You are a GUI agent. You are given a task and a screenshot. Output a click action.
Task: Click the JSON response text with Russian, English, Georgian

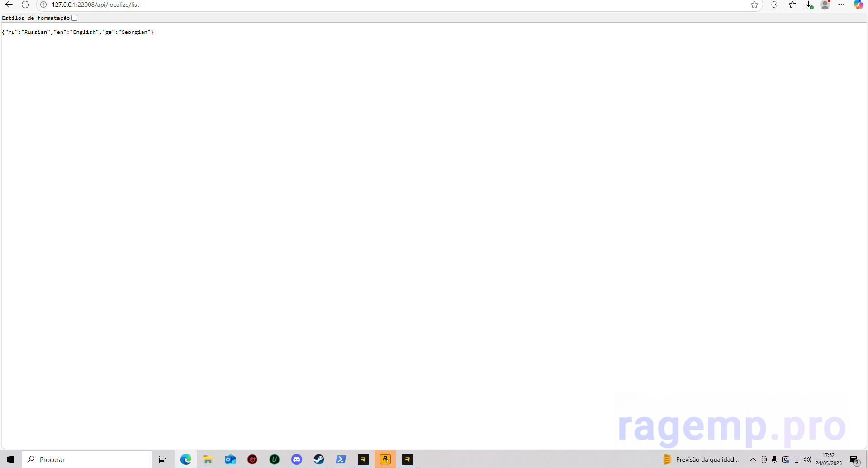tap(78, 32)
